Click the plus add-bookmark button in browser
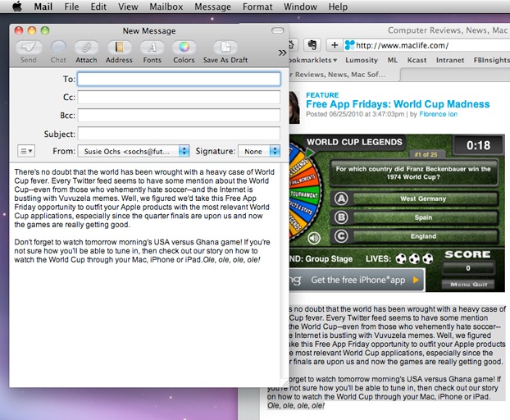The height and width of the screenshot is (420, 510). 335,44
